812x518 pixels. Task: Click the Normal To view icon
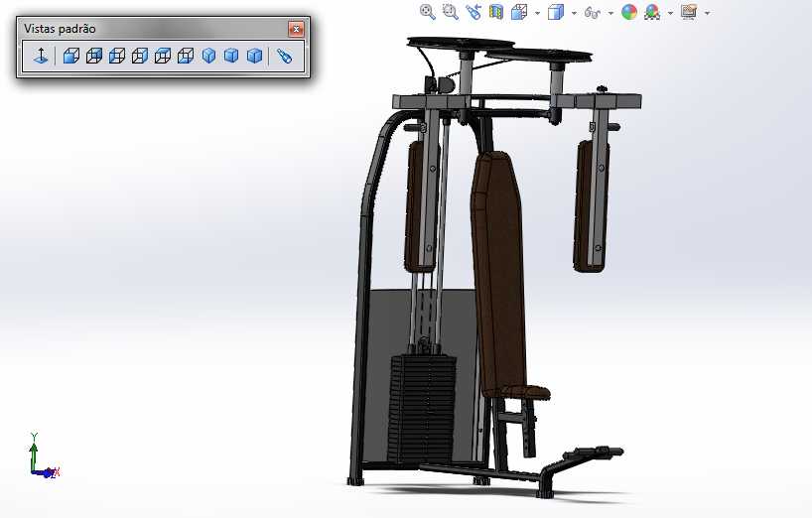tap(41, 56)
